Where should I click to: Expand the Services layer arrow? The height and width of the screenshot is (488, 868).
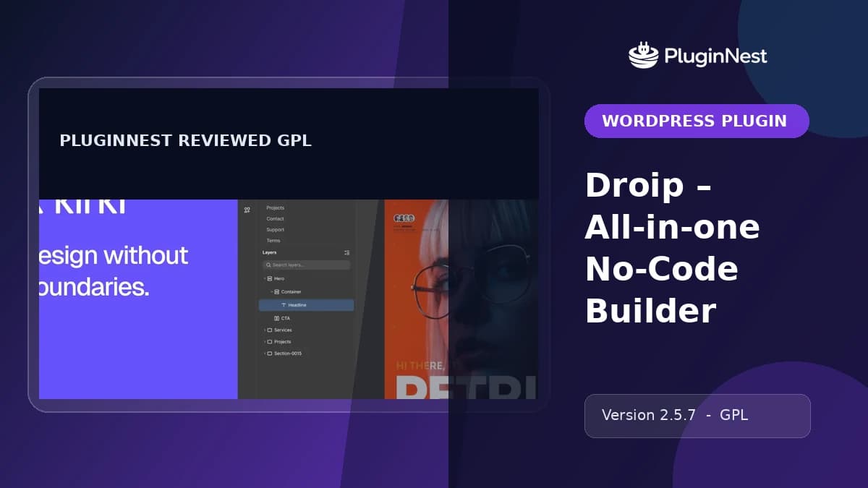tap(264, 330)
